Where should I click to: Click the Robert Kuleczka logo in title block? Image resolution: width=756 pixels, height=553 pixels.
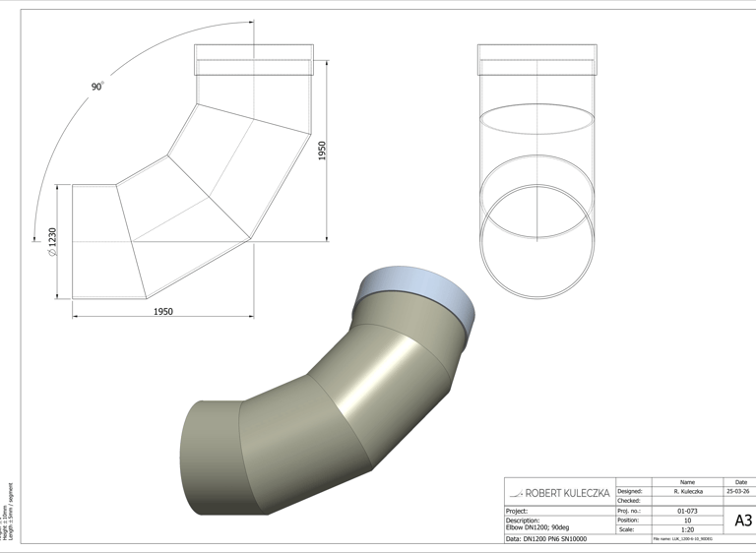pyautogui.click(x=560, y=493)
